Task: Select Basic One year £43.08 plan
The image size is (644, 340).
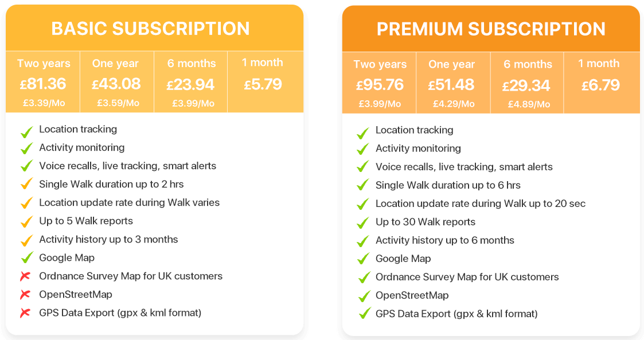Action: (x=117, y=82)
